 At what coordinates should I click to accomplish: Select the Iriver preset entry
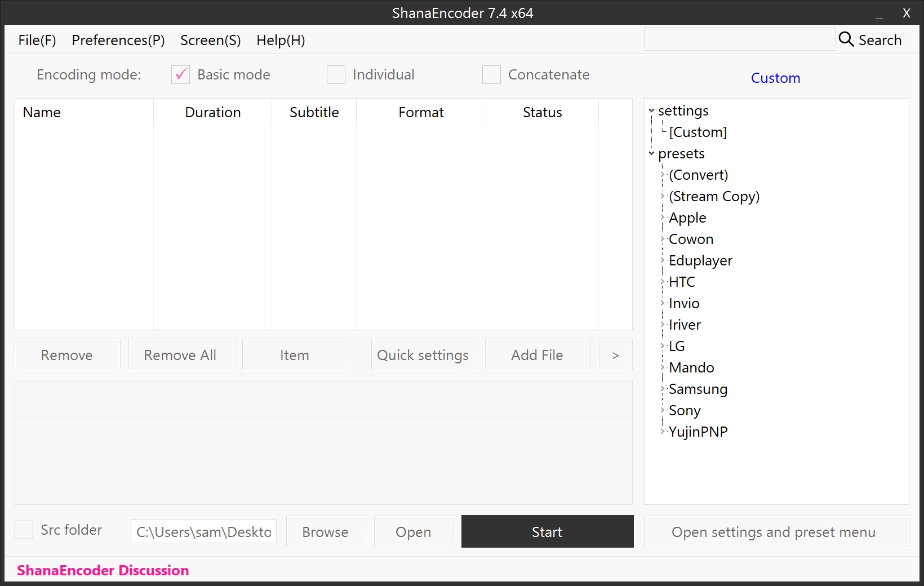[685, 325]
